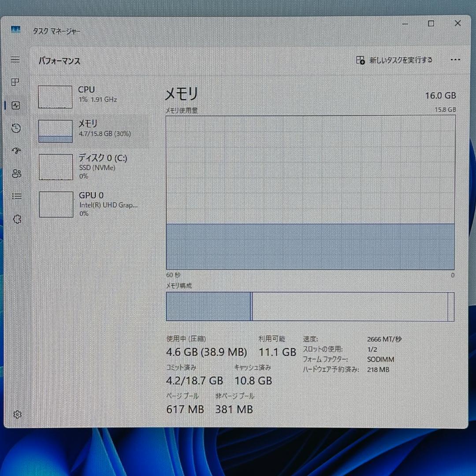Screen dimensions: 476x476
Task: Click the タスク マネージャー window title
Action: point(56,31)
